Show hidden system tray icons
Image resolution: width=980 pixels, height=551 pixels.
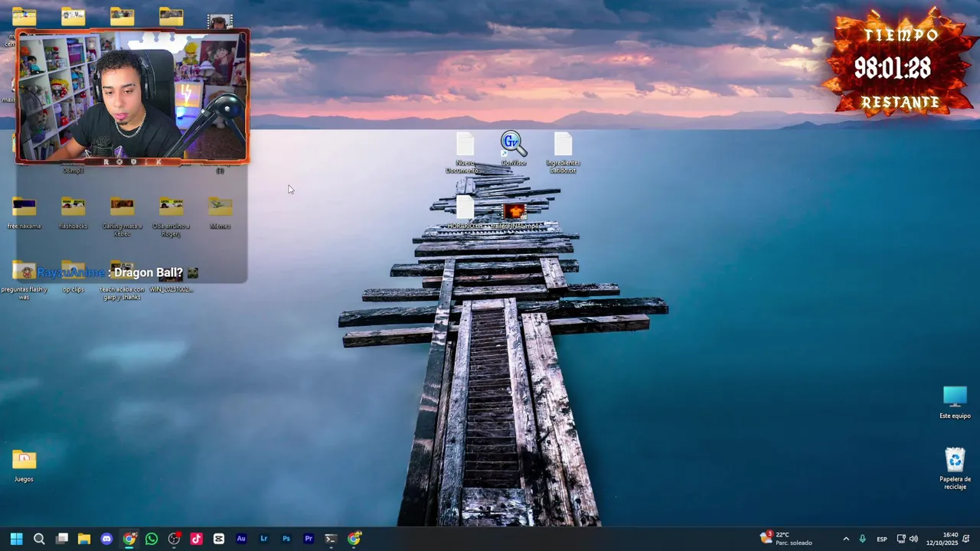coord(846,539)
